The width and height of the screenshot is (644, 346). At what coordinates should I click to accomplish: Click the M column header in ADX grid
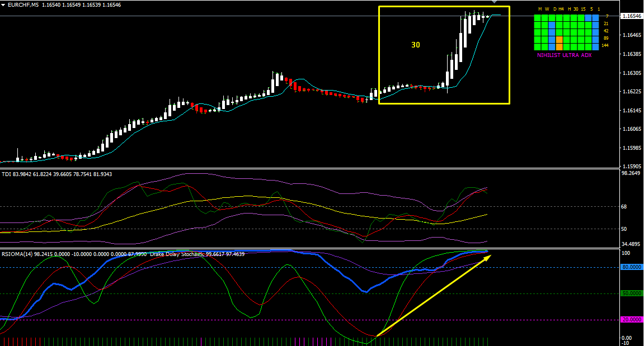(x=540, y=9)
